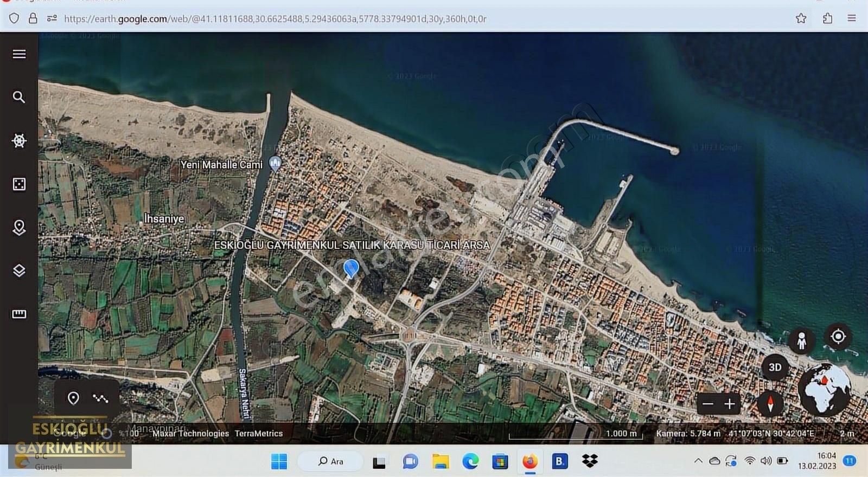Switch to Firefox on taskbar
This screenshot has height=477, width=868.
click(x=530, y=461)
